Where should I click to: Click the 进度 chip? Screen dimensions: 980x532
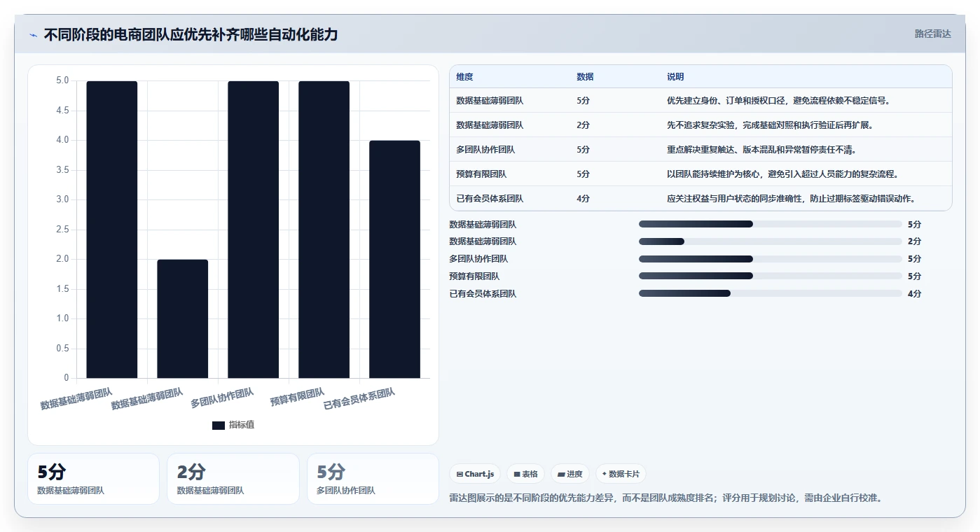(x=570, y=474)
